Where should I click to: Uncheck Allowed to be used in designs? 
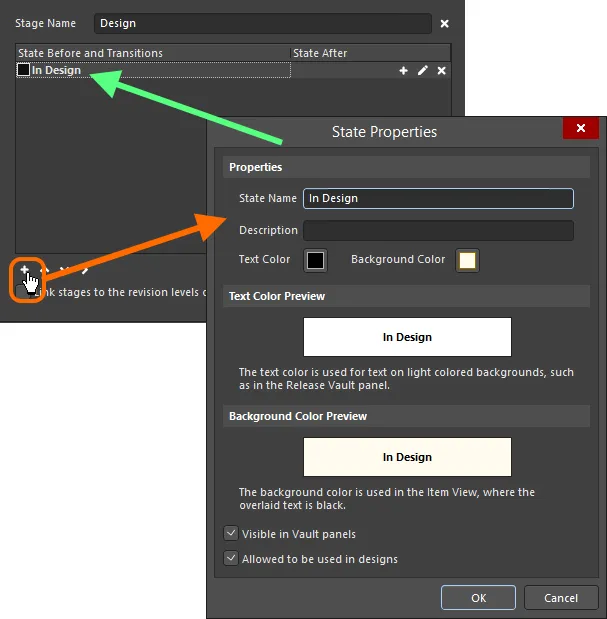coord(231,558)
